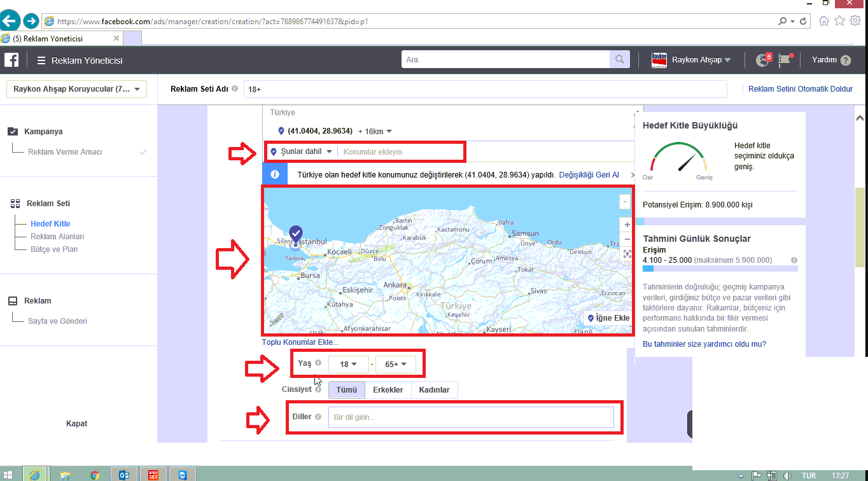
Task: Open TeamViewer from the taskbar
Action: click(183, 475)
